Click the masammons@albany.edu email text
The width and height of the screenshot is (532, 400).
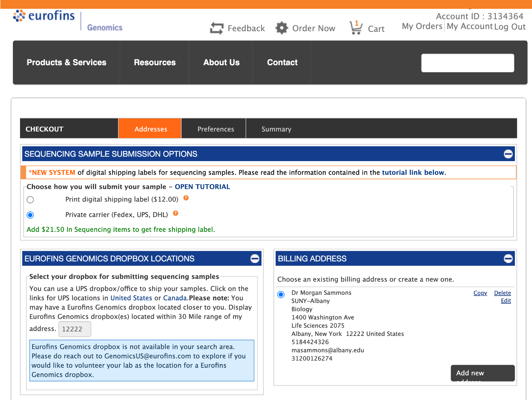coord(328,350)
